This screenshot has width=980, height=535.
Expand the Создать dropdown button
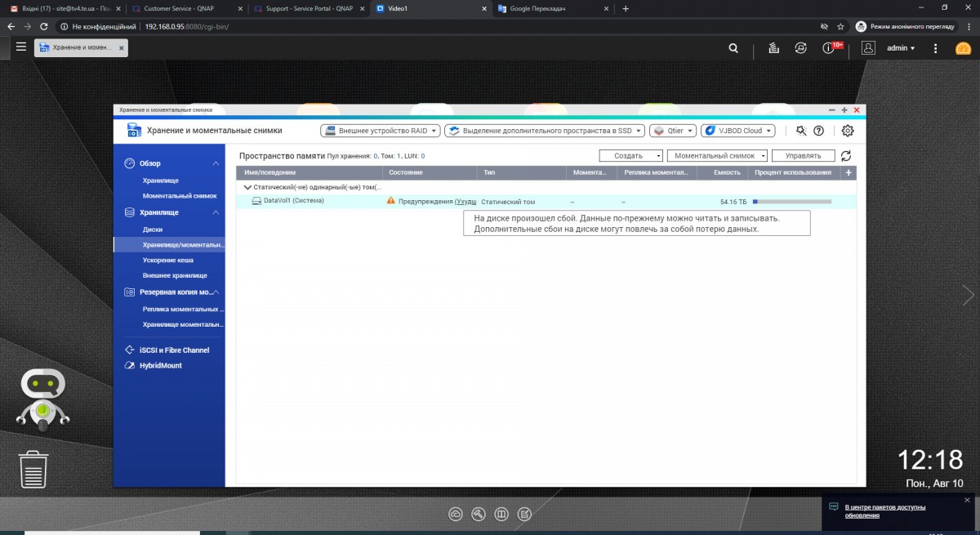pyautogui.click(x=631, y=156)
